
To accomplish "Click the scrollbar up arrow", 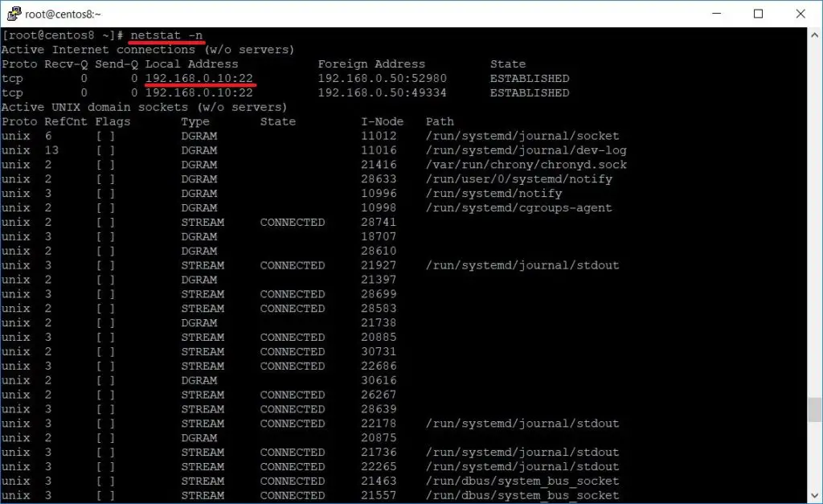I will (813, 35).
